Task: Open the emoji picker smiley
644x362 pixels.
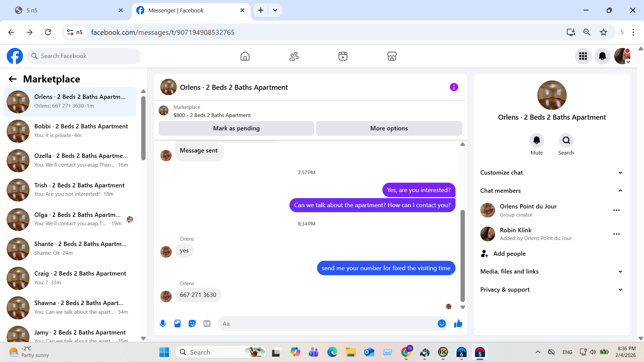Action: (x=441, y=323)
